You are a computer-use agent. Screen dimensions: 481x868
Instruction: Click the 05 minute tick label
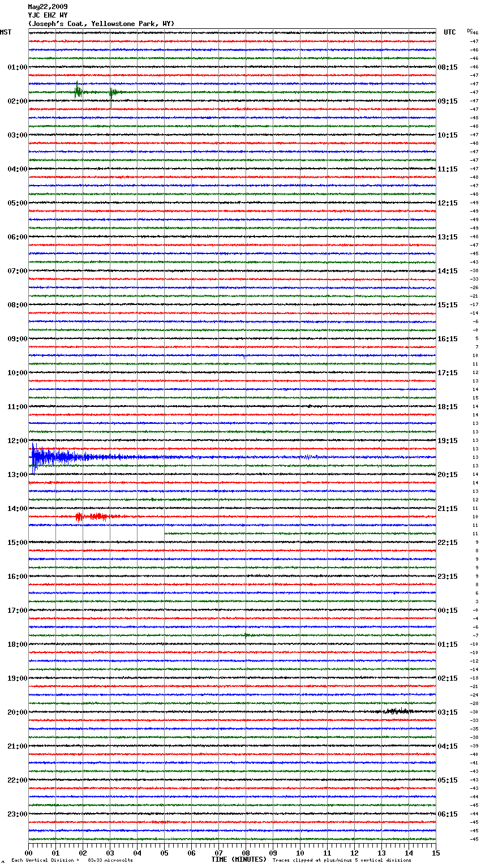(164, 853)
